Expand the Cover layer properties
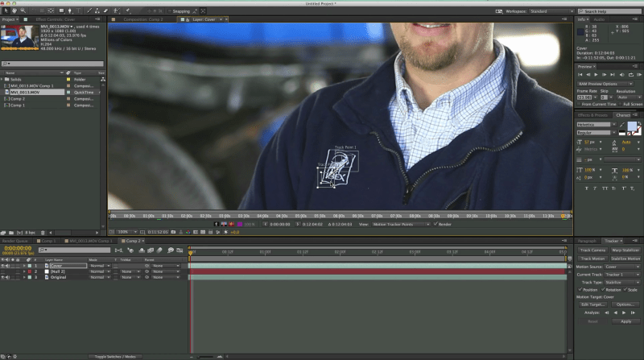Screen dimensions: 644x360 [24, 266]
